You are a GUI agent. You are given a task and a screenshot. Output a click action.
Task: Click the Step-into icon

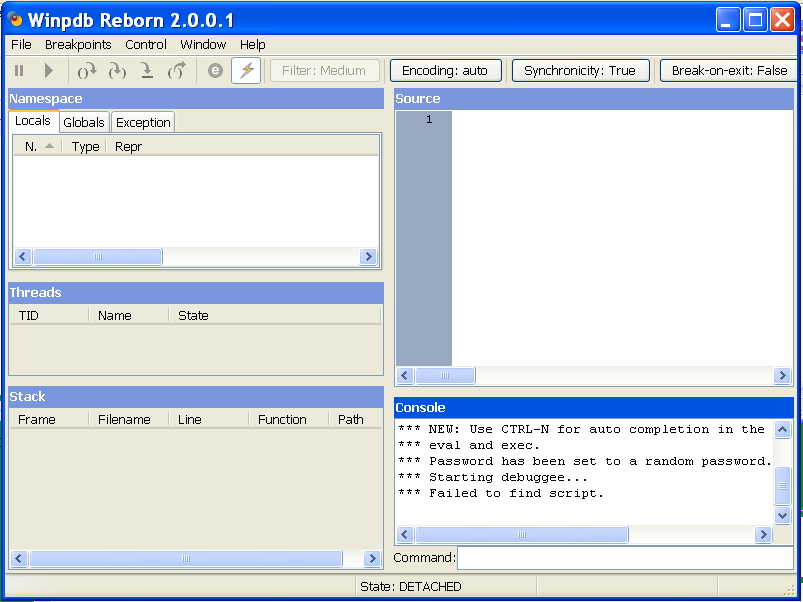point(116,70)
